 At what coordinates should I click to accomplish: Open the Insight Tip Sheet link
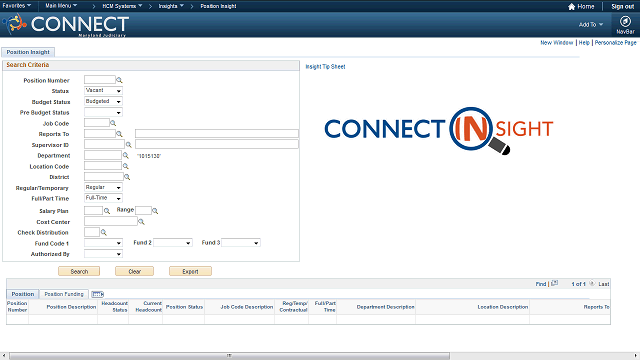[325, 67]
